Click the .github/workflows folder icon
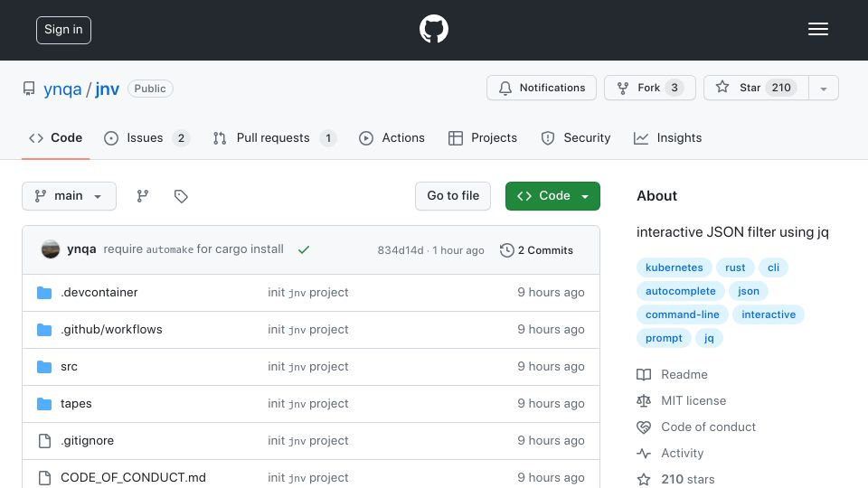868x488 pixels. pyautogui.click(x=44, y=329)
